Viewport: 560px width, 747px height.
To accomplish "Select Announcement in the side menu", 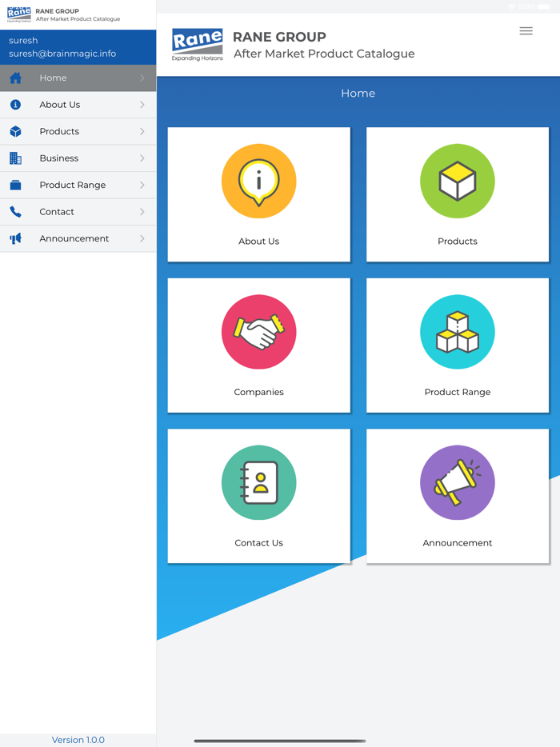I will [78, 238].
